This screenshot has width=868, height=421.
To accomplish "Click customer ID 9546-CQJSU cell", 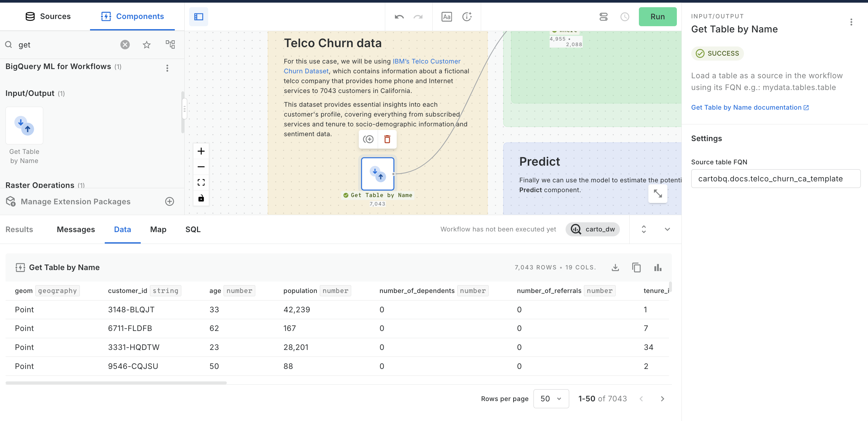I will (133, 366).
